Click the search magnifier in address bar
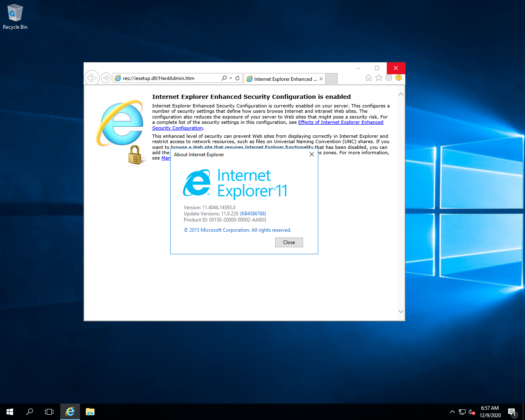Viewport: 525px width, 420px height. (x=224, y=78)
